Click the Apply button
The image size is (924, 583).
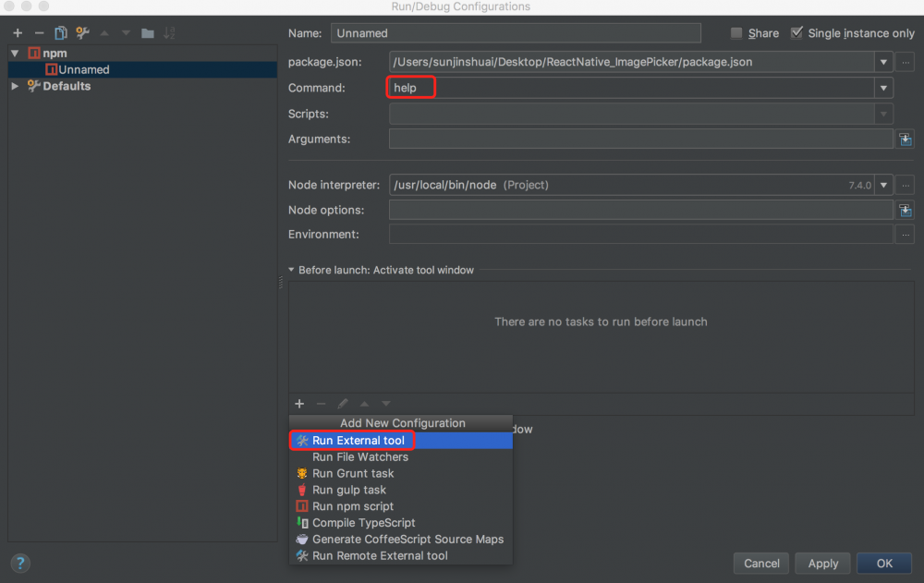click(822, 563)
